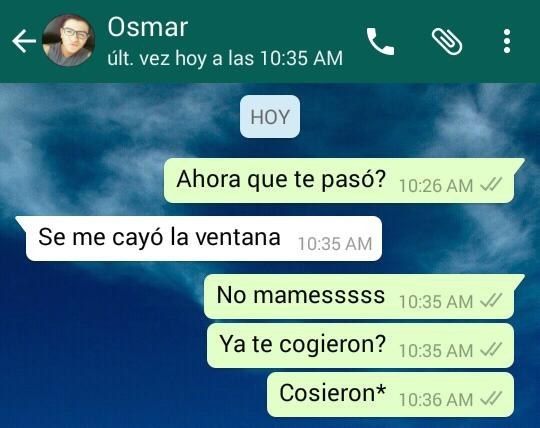The height and width of the screenshot is (428, 540).
Task: Open contact info via Osmar name
Action: click(x=148, y=27)
